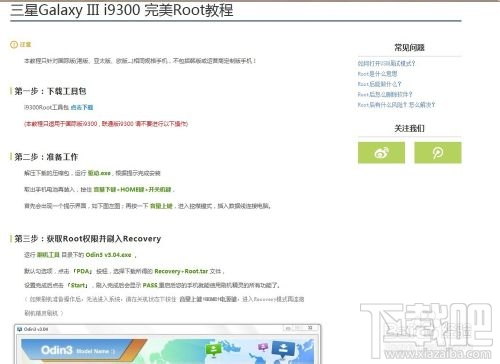Click the Odin3 v3.04 screenshot thumbnail
500x364 pixels.
(x=167, y=344)
